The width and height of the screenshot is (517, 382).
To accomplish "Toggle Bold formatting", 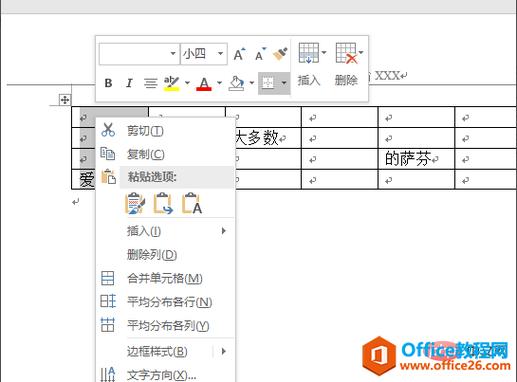I will pos(108,83).
